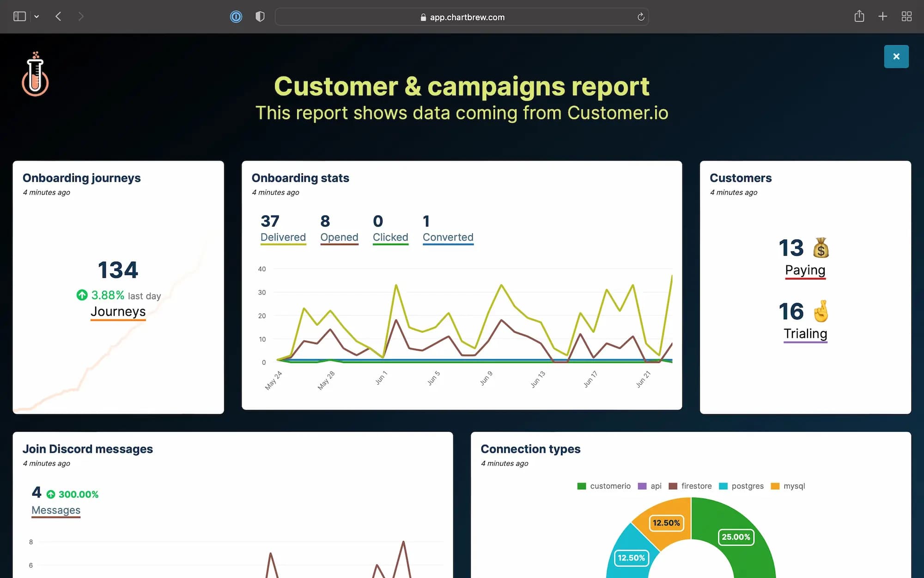Expand the sidebar options chevron
The width and height of the screenshot is (924, 578).
[36, 17]
